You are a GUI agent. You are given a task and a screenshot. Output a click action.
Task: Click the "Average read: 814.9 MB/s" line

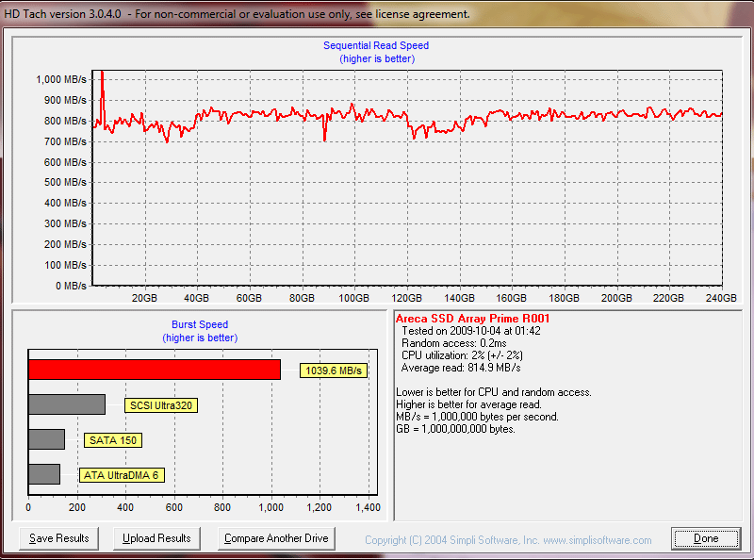(461, 368)
